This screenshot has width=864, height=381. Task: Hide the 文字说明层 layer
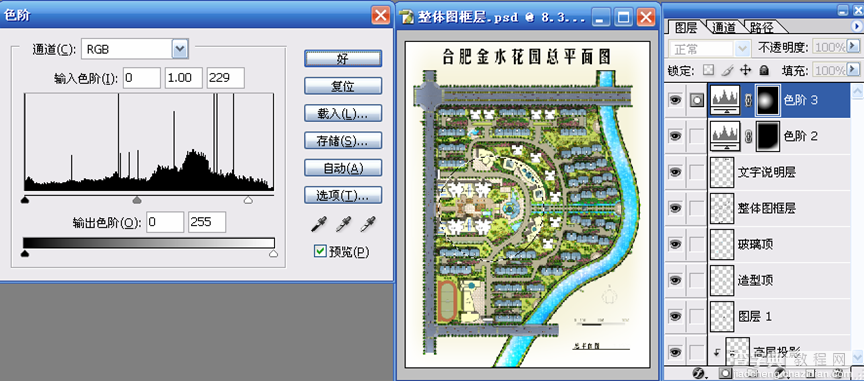(x=675, y=172)
